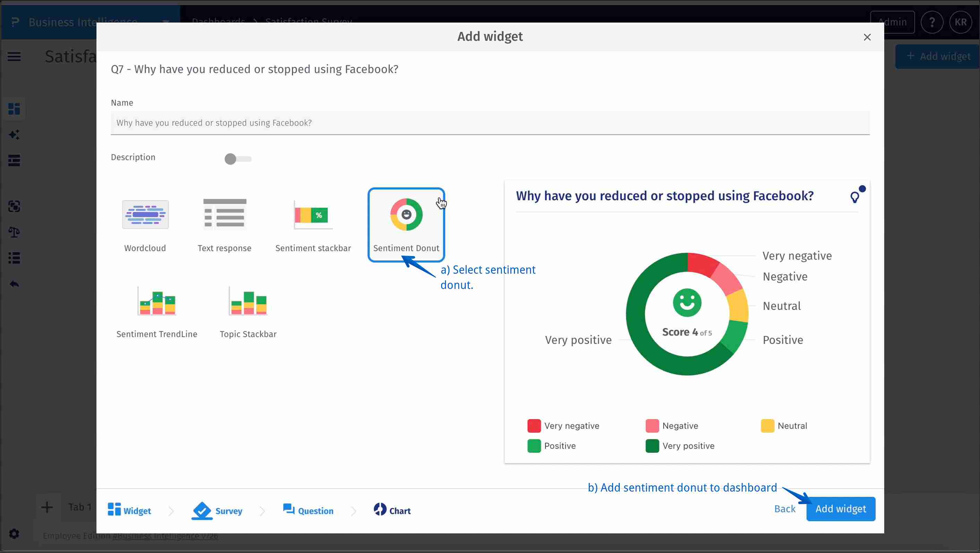Open help via the question mark icon
Image resolution: width=980 pixels, height=553 pixels.
click(932, 22)
